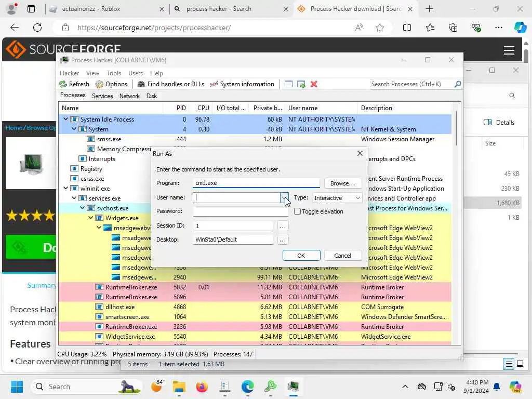Click the Browse... button in Run As

point(343,183)
